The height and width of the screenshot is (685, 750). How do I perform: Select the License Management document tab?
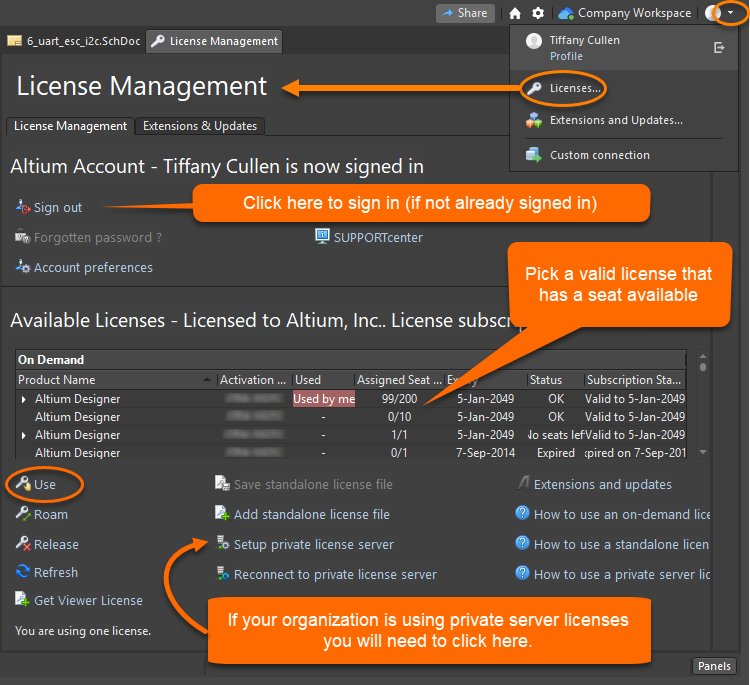[214, 41]
